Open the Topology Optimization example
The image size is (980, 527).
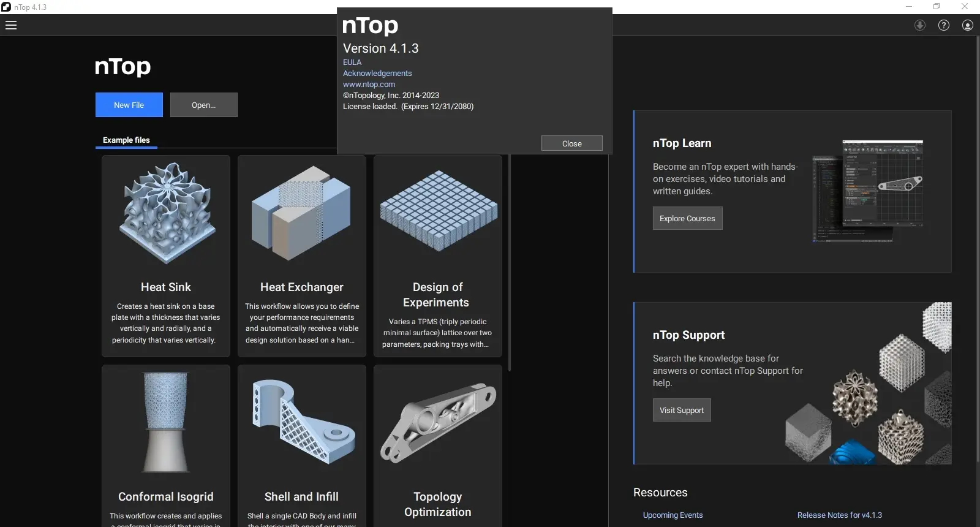pyautogui.click(x=438, y=446)
